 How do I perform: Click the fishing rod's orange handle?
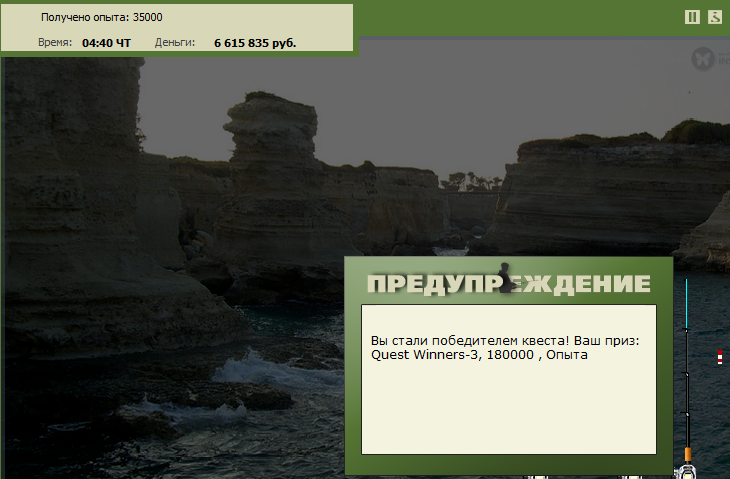pos(688,454)
